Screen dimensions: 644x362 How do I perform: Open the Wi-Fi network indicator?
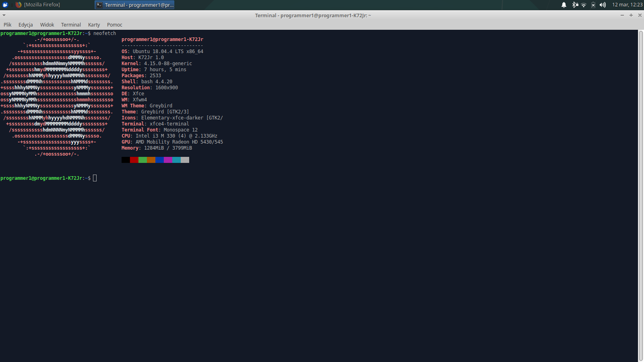point(584,5)
